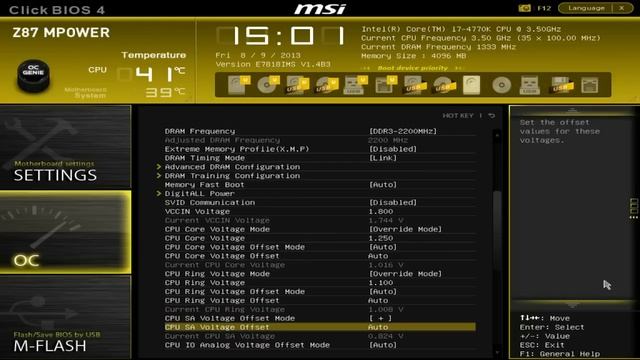Open CPU Core Voltage Mode Override dropdown
This screenshot has height=360, width=640.
405,229
